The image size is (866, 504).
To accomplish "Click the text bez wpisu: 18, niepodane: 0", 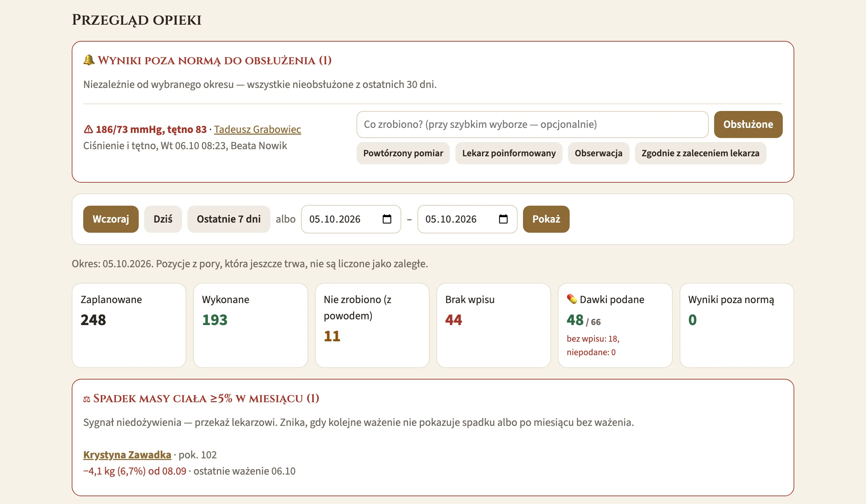I will click(593, 345).
